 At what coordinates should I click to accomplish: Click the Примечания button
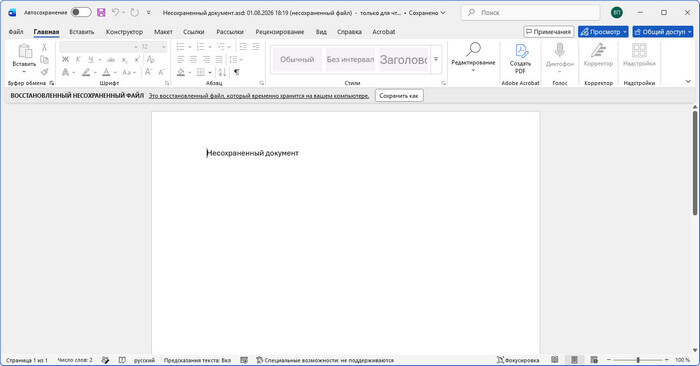549,32
